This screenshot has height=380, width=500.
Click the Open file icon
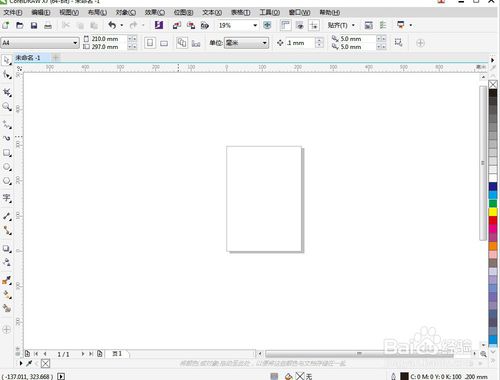point(20,25)
